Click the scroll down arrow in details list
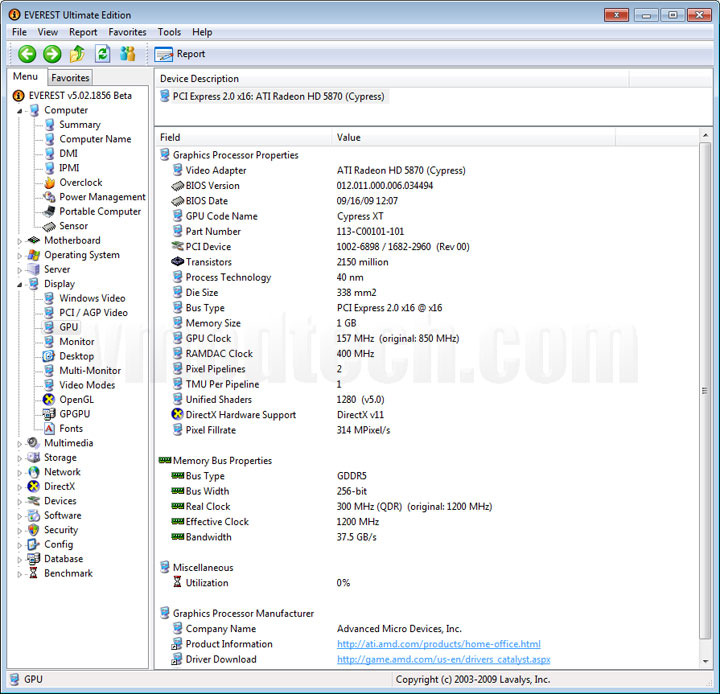 point(705,661)
